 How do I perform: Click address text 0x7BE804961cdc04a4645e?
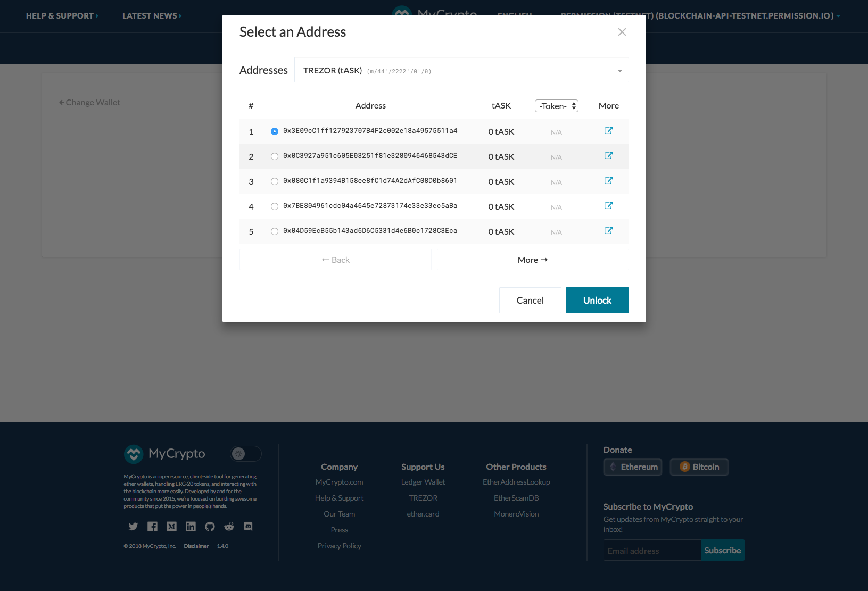click(370, 206)
